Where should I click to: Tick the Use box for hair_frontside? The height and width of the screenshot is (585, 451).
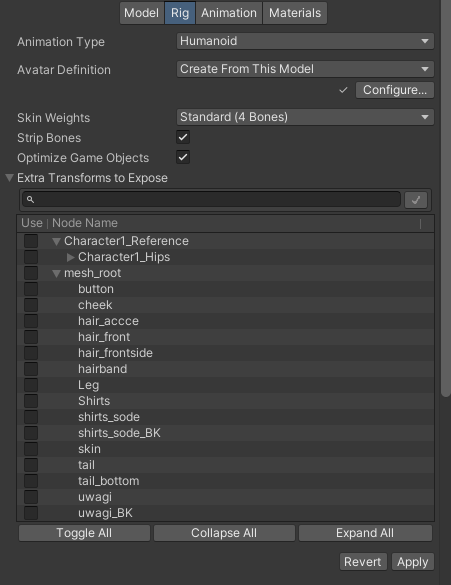31,353
